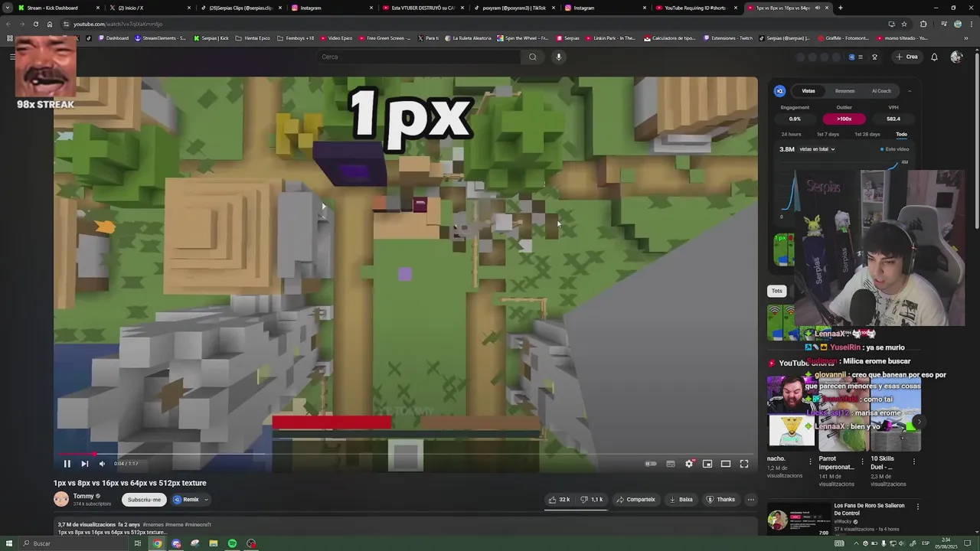Image resolution: width=980 pixels, height=551 pixels.
Task: Expand the Remix dropdown arrow
Action: 206,500
